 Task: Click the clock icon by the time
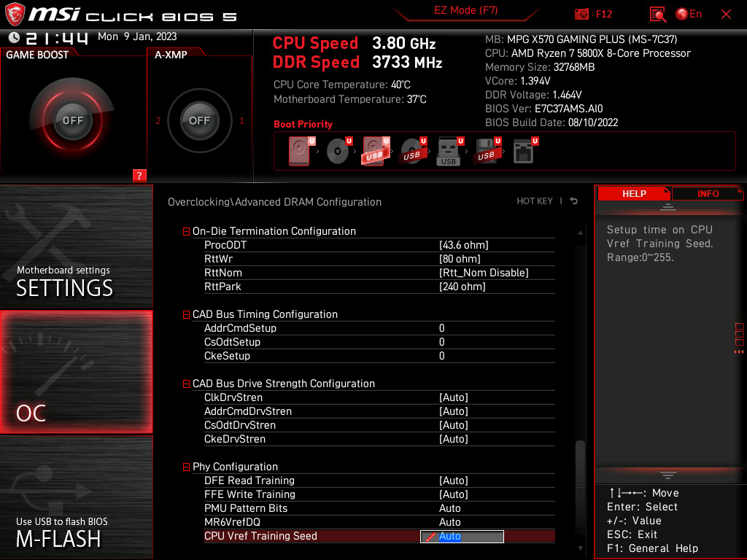15,38
